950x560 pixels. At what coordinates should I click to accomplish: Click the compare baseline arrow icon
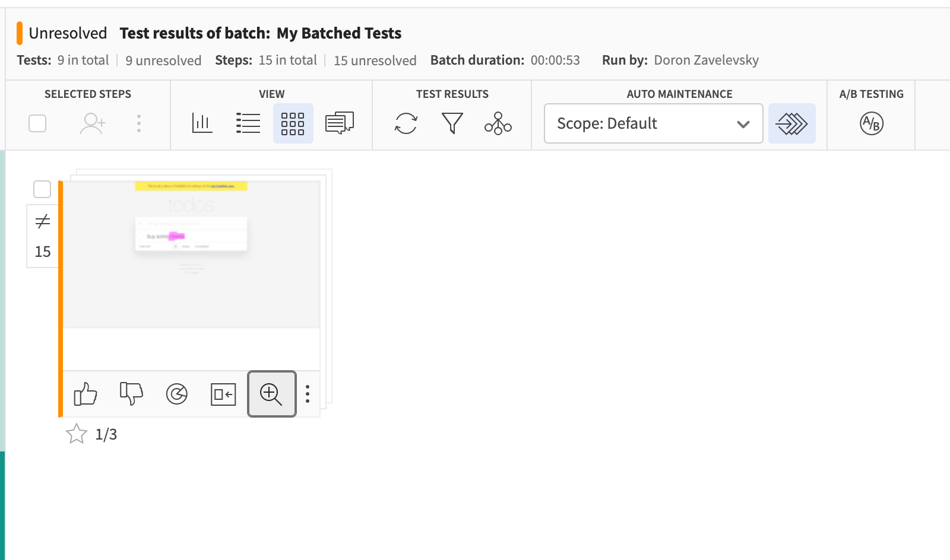(x=223, y=394)
